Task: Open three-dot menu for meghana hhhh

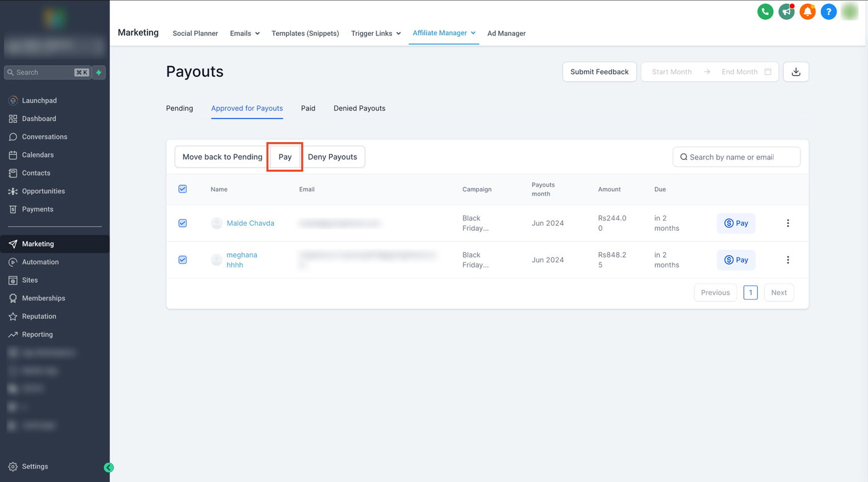Action: click(x=788, y=260)
